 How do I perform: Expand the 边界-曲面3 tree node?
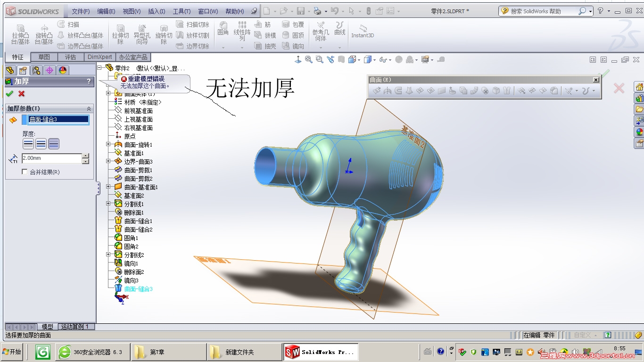pyautogui.click(x=108, y=162)
